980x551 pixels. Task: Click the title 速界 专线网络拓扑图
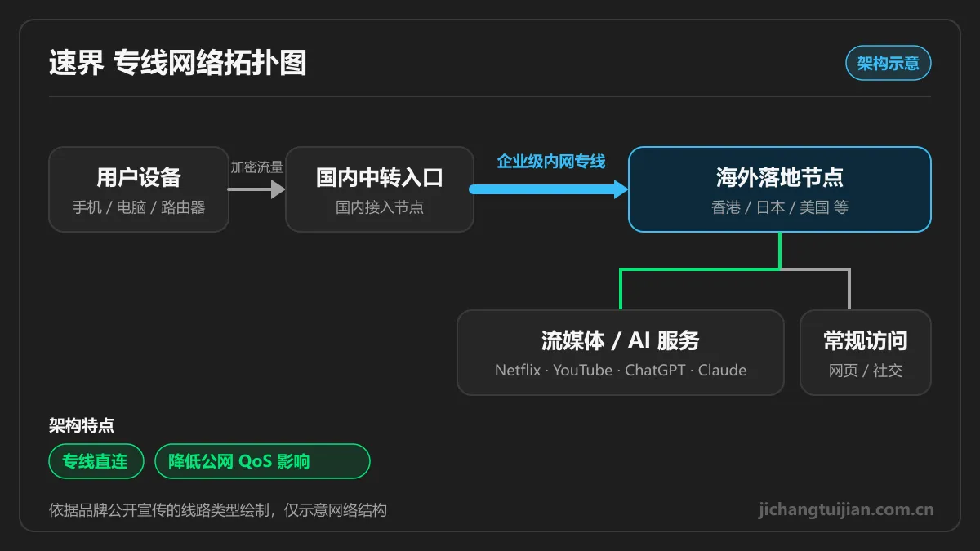pyautogui.click(x=177, y=64)
